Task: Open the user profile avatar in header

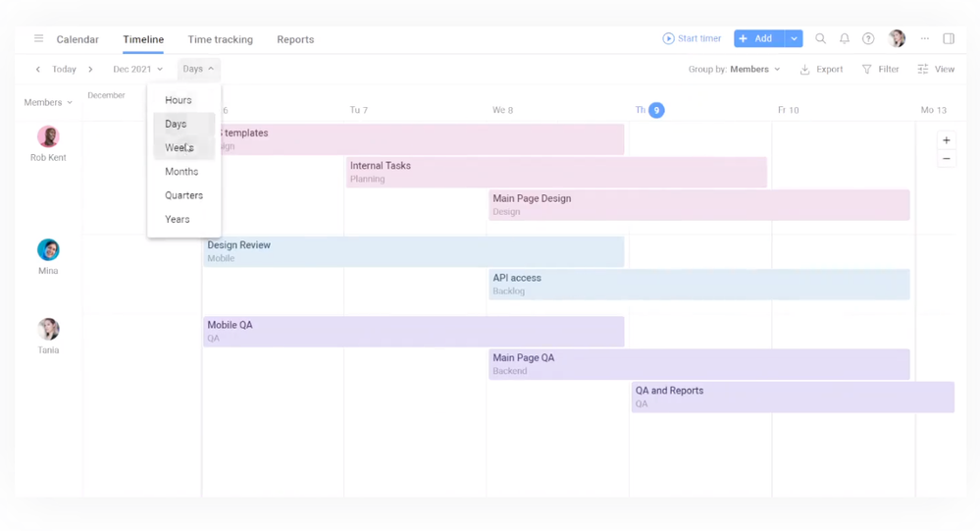Action: tap(897, 39)
